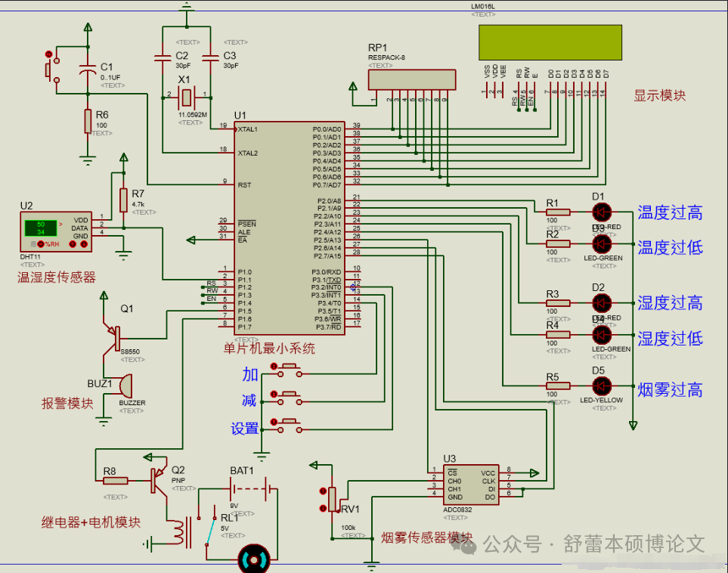Select the green LED labeled 湿度过低
Image resolution: width=728 pixels, height=573 pixels.
point(602,334)
